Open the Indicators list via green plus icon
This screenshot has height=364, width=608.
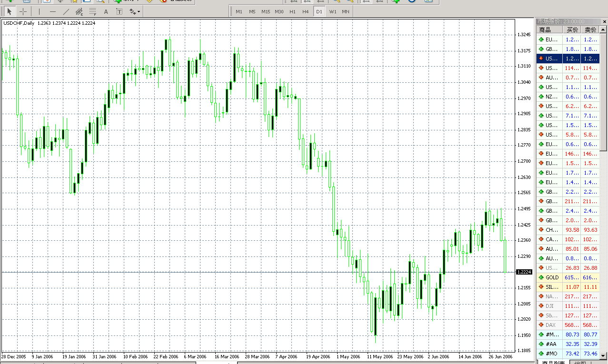click(x=397, y=2)
